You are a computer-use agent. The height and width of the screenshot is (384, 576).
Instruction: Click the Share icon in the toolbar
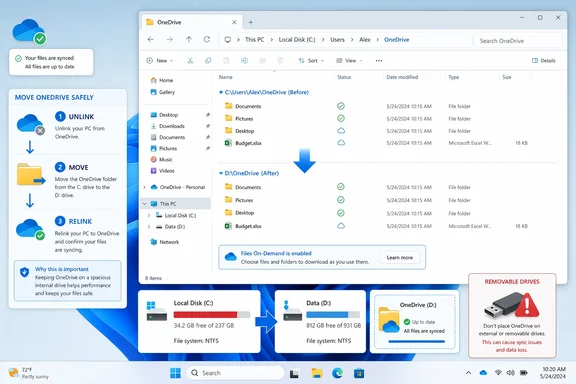pyautogui.click(x=262, y=61)
